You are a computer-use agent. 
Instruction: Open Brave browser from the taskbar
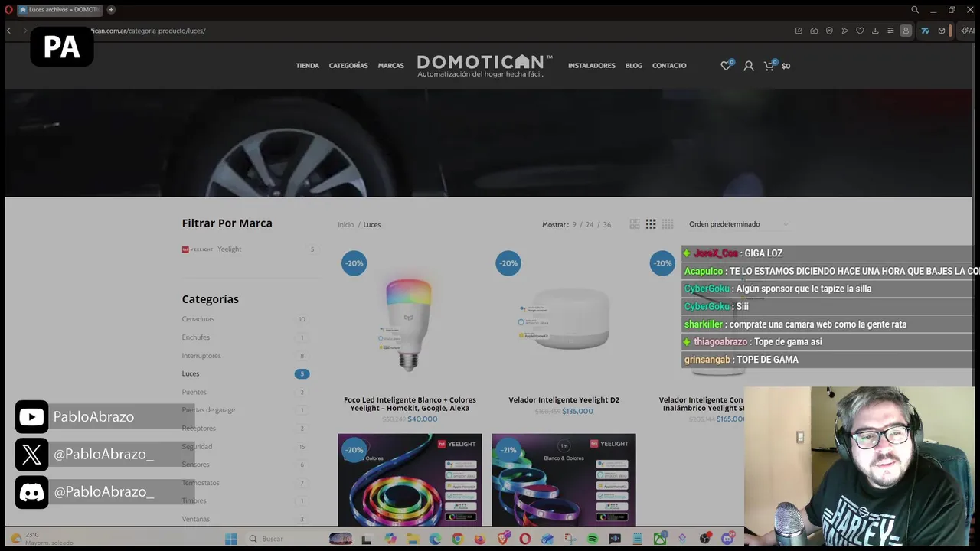click(503, 539)
